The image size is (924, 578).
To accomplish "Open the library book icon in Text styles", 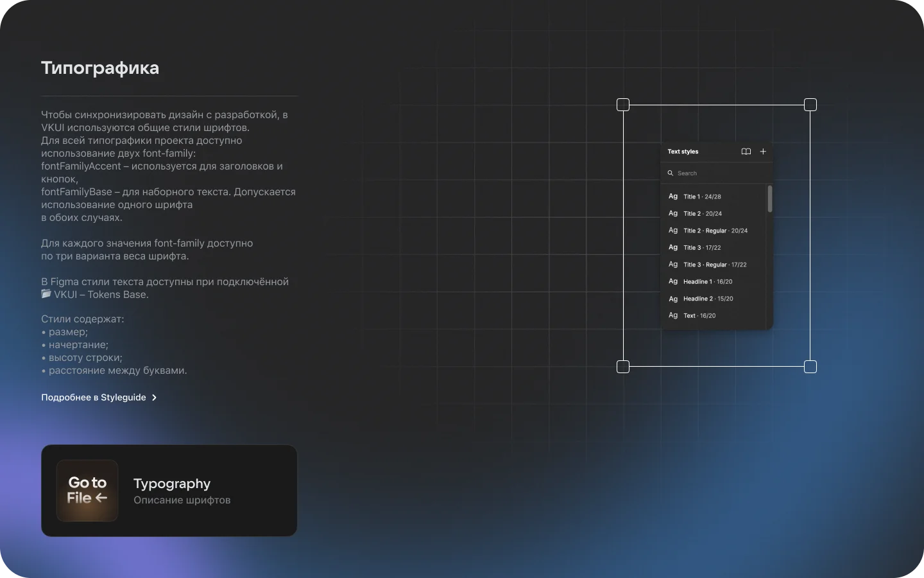I will click(x=746, y=152).
